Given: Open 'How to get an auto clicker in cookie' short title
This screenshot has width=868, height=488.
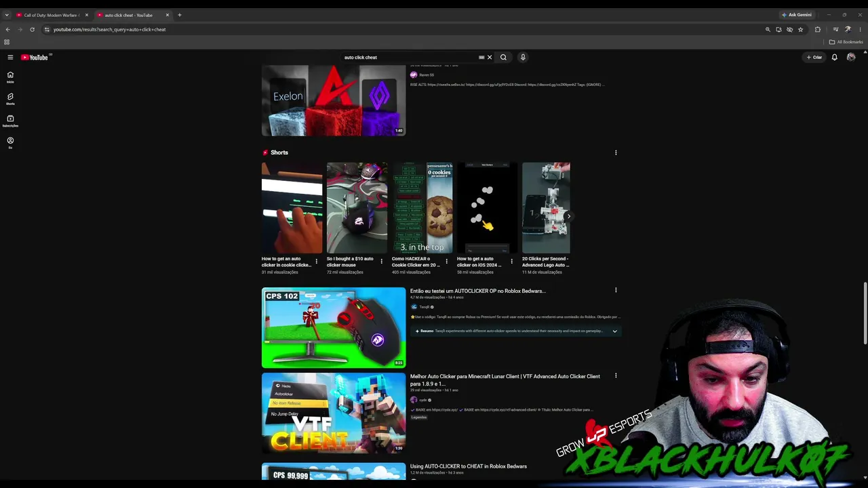Looking at the screenshot, I should coord(286,262).
